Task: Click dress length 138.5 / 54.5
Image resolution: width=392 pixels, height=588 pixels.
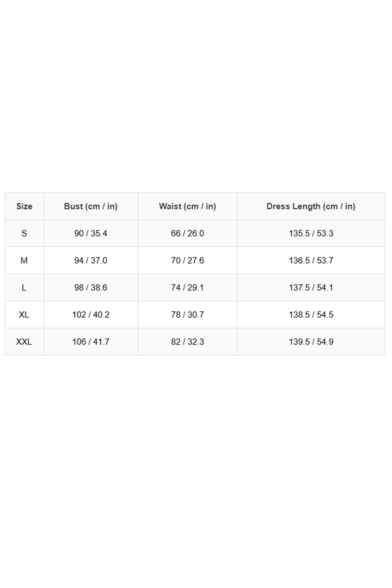Action: tap(311, 315)
